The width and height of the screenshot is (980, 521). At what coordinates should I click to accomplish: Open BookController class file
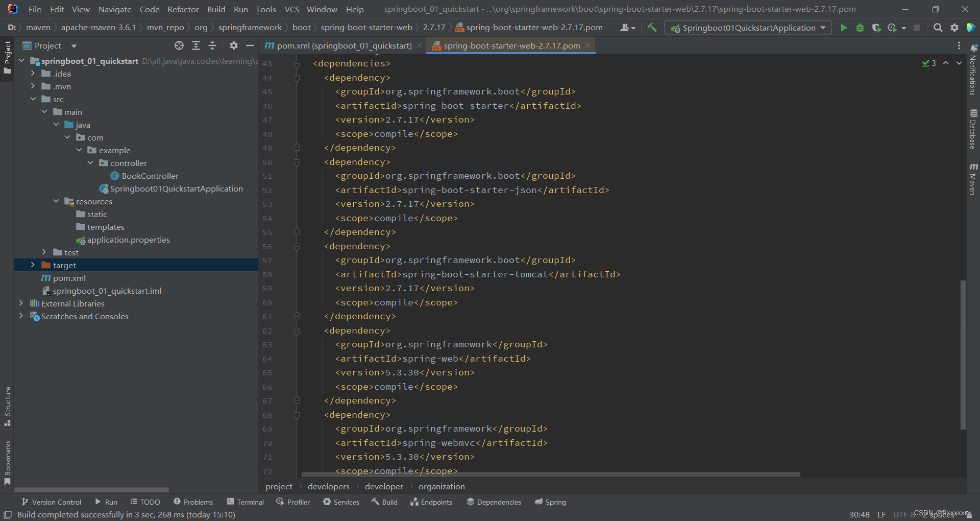click(x=150, y=176)
